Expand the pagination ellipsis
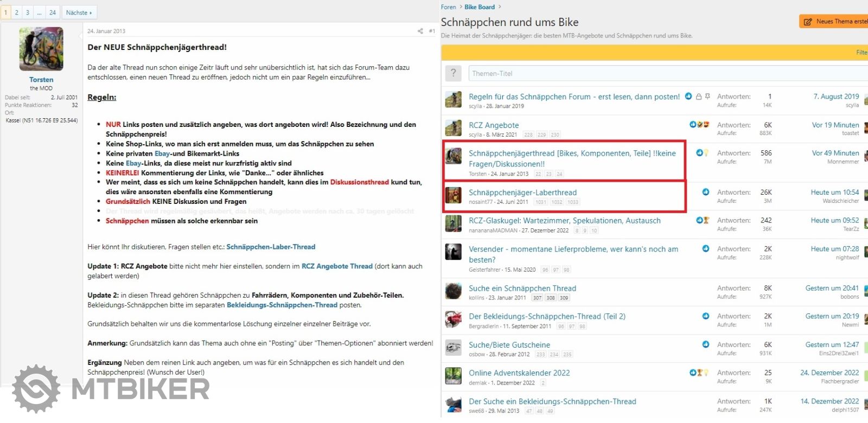 click(x=39, y=12)
